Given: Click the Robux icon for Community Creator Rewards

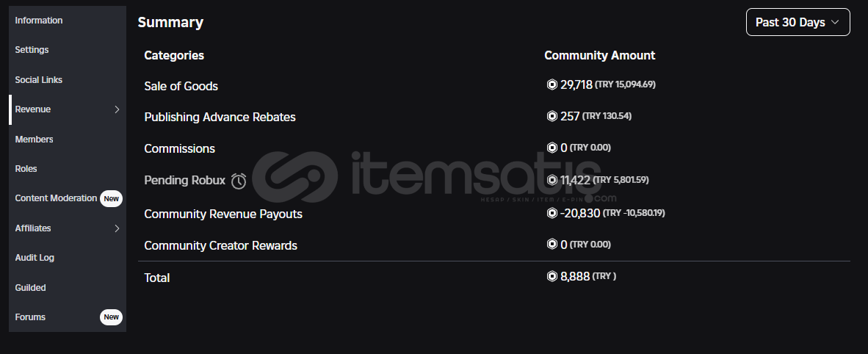Looking at the screenshot, I should [x=552, y=245].
